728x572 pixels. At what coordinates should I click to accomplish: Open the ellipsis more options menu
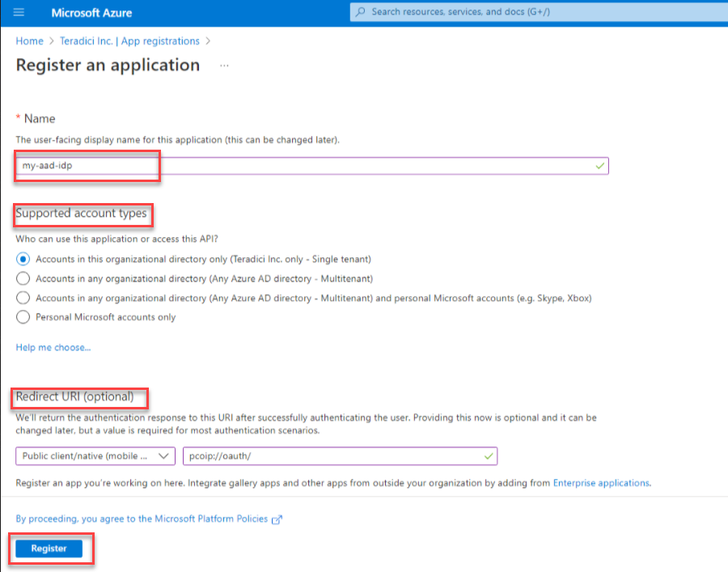224,66
